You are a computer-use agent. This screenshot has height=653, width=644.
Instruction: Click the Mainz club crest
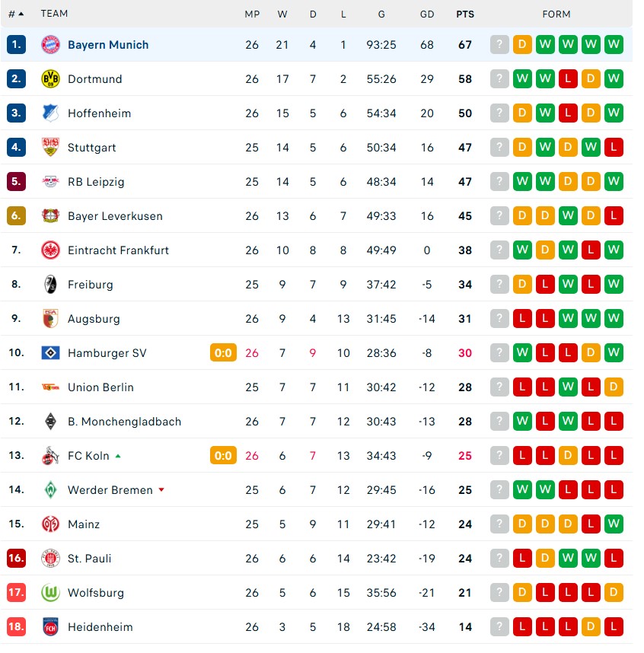(51, 524)
